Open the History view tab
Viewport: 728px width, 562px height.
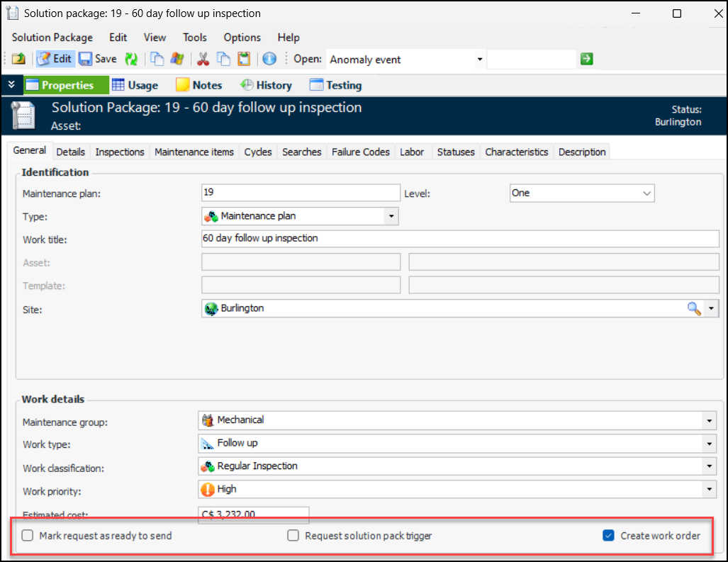(266, 85)
